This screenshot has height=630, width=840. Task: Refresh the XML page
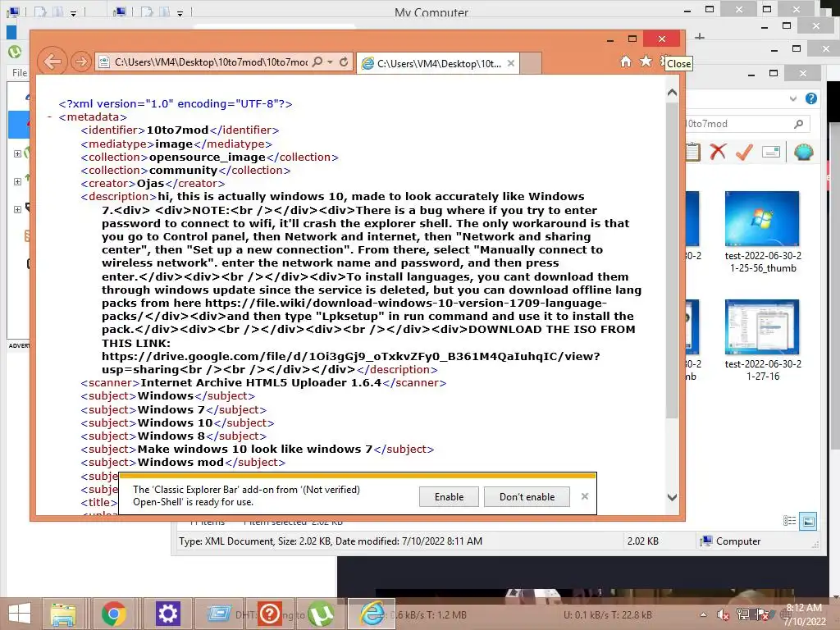click(x=344, y=62)
